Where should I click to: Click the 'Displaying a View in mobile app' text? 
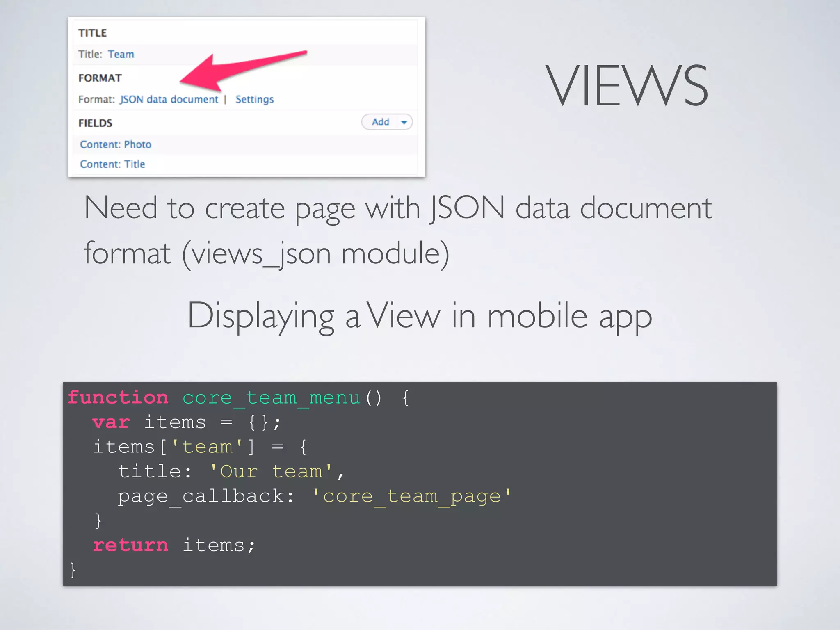(x=420, y=317)
